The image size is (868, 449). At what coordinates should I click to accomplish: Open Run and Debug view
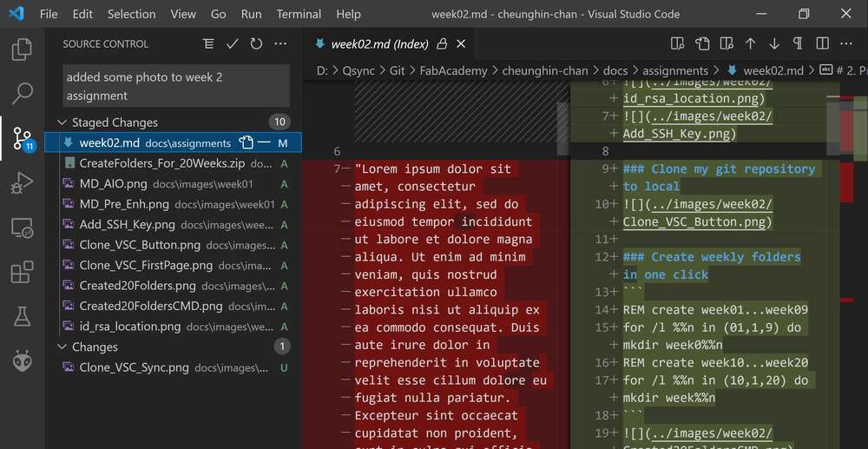pyautogui.click(x=23, y=183)
